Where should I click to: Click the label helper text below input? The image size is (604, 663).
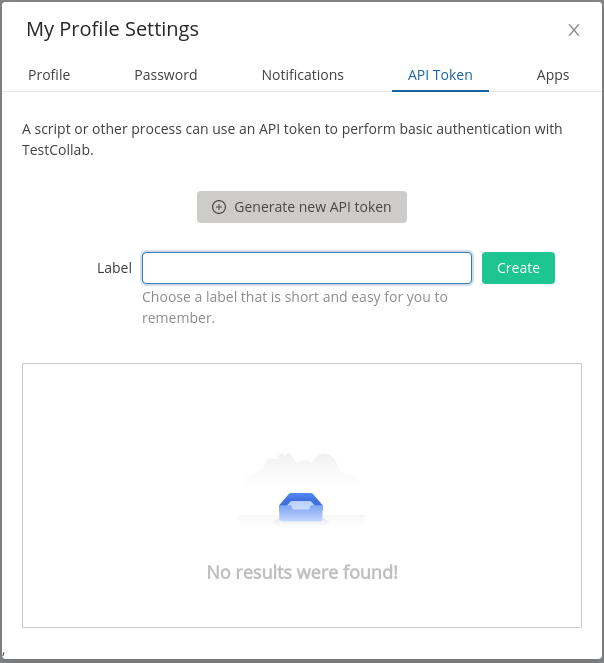coord(294,307)
